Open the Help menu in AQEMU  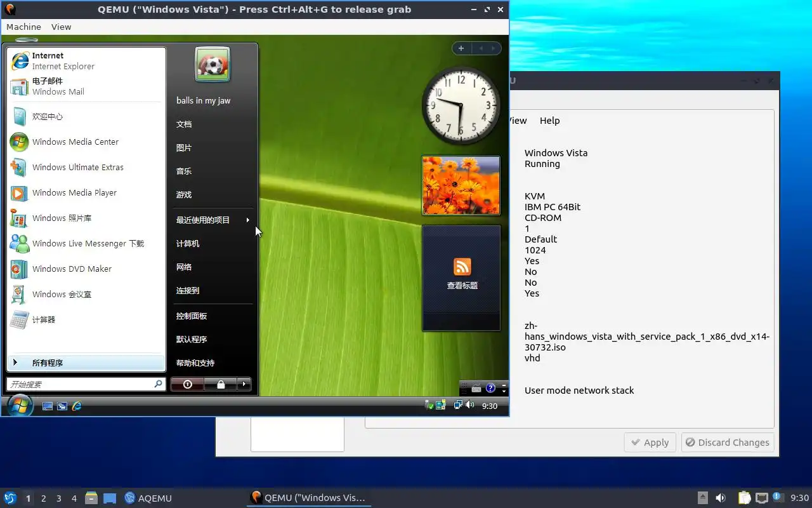(549, 121)
